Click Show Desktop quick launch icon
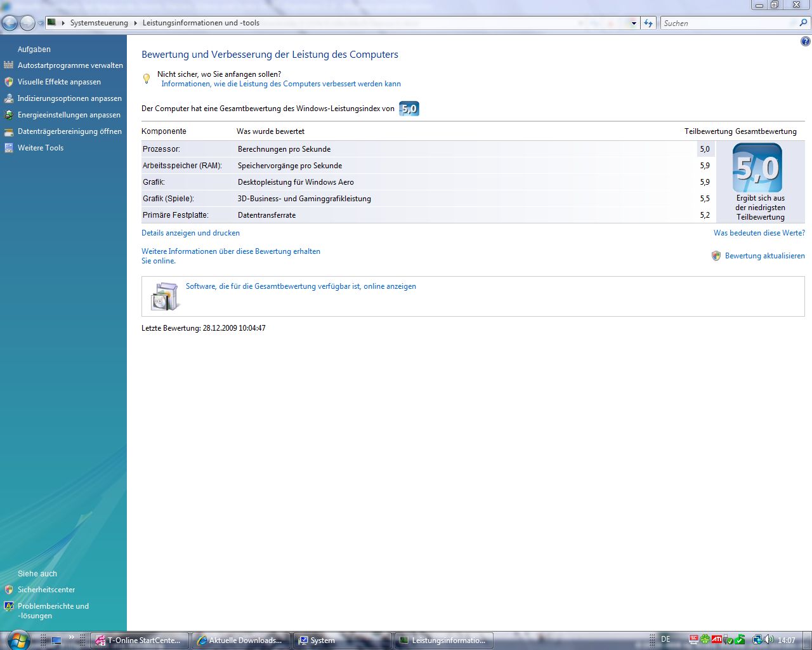The width and height of the screenshot is (812, 650). tap(56, 640)
